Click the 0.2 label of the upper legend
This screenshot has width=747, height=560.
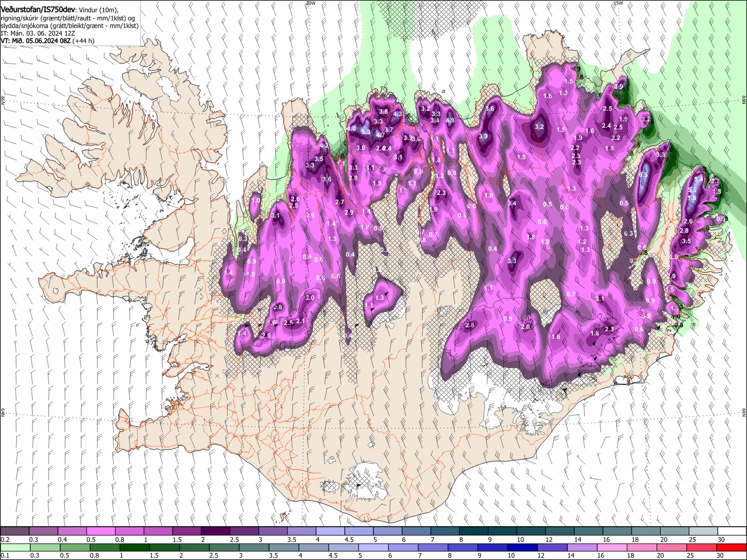click(6, 540)
